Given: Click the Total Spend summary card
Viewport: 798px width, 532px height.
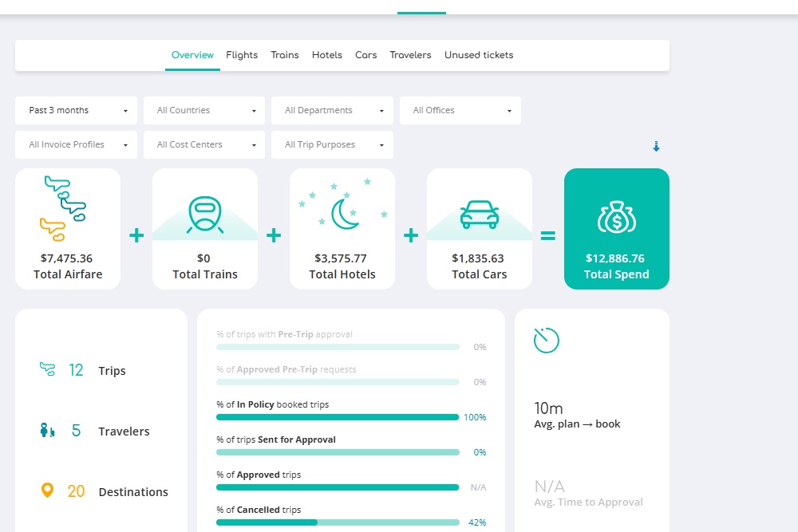Looking at the screenshot, I should [616, 229].
